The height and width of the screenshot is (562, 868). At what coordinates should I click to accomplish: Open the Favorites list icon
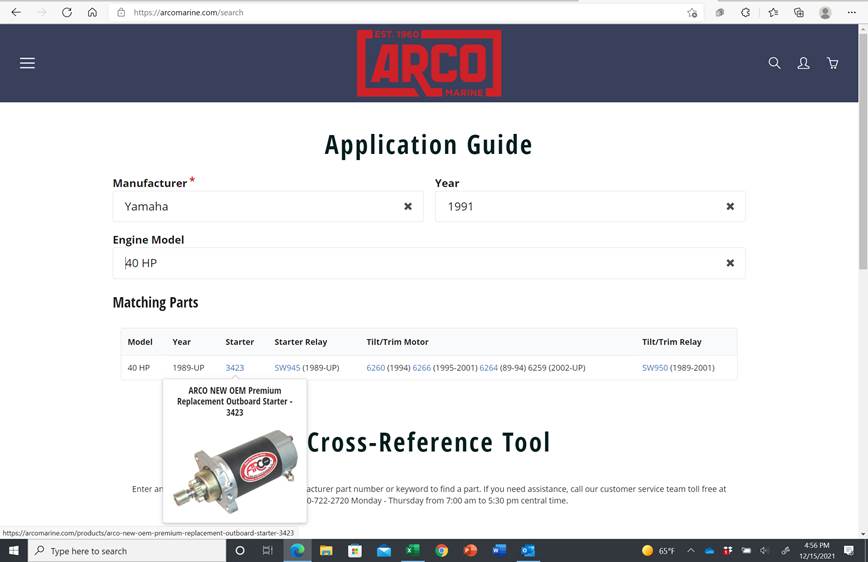773,12
